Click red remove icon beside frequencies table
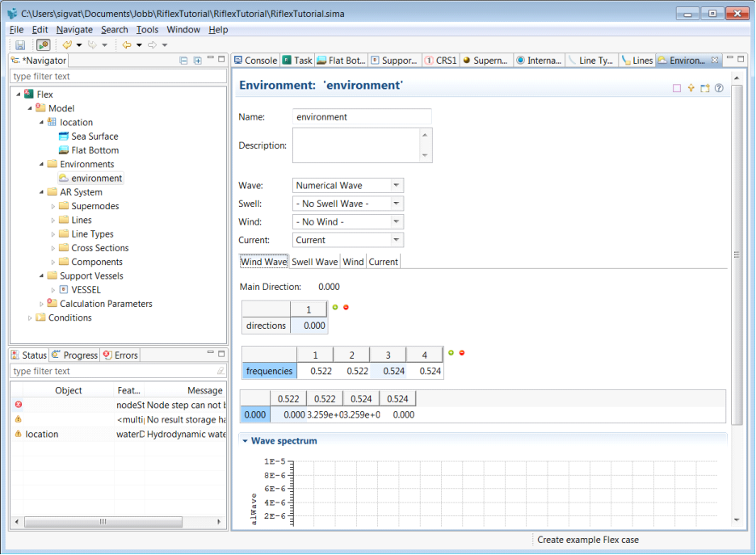The image size is (756, 555). (461, 352)
